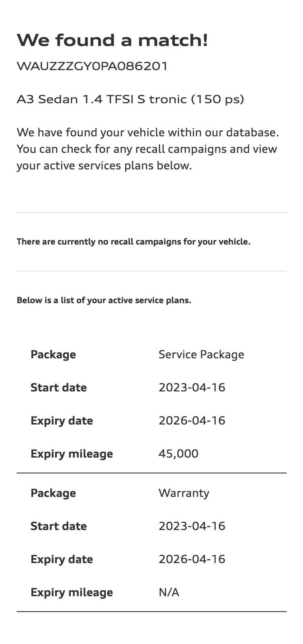The width and height of the screenshot is (303, 644).
Task: Select the Warranty expiry date value
Action: pos(192,559)
